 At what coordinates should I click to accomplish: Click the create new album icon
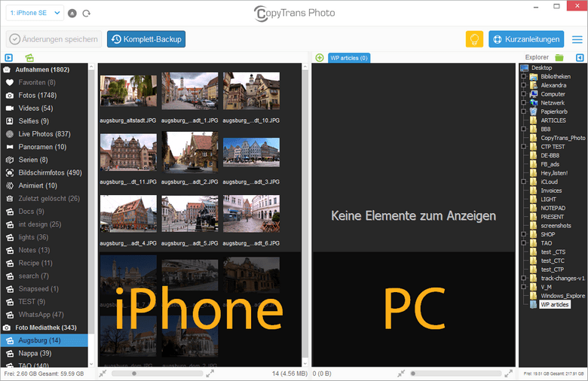[29, 58]
